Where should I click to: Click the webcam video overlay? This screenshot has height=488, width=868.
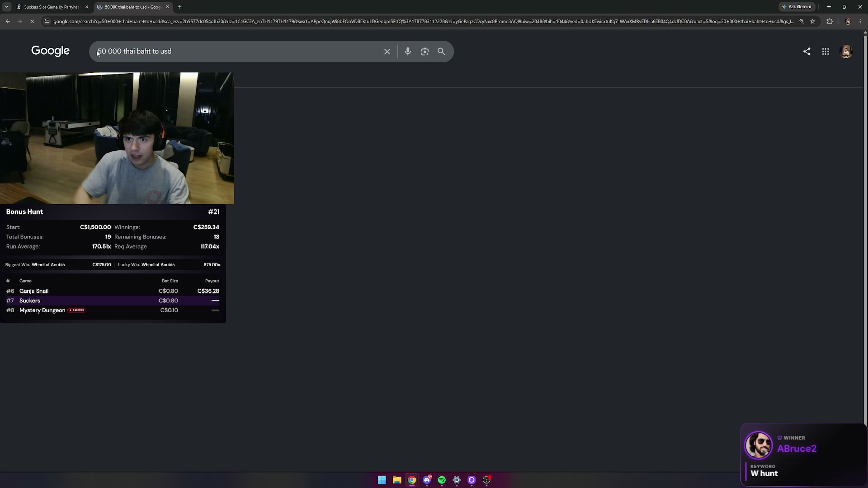(117, 138)
